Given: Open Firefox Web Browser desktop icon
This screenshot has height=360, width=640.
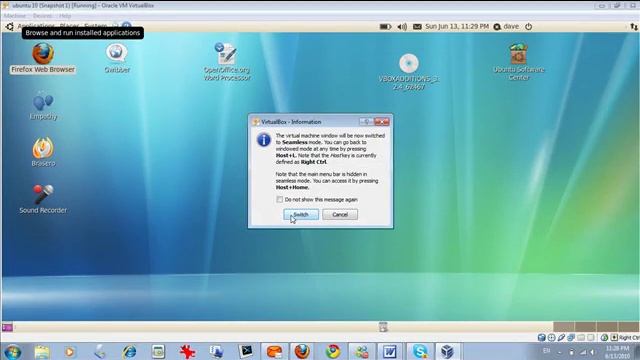Looking at the screenshot, I should 43,54.
